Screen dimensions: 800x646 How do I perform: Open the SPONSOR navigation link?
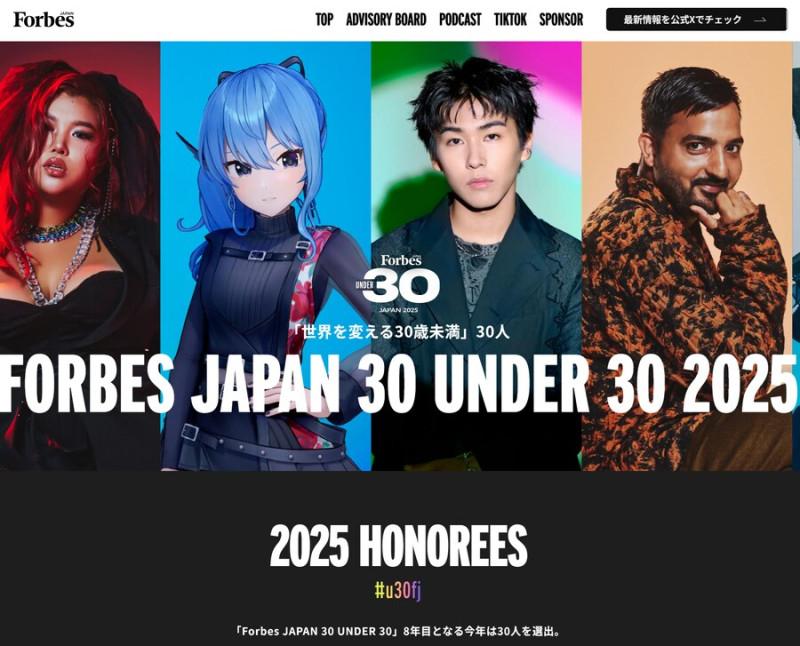click(x=561, y=19)
